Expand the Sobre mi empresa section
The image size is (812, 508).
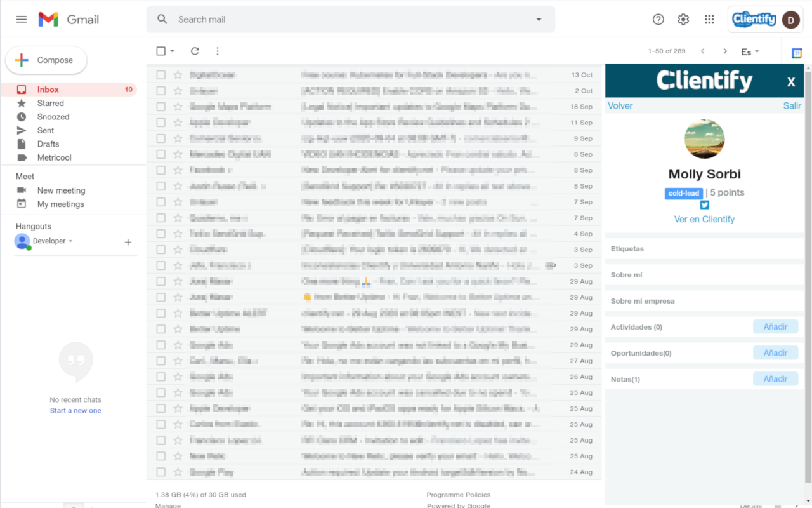pos(704,301)
